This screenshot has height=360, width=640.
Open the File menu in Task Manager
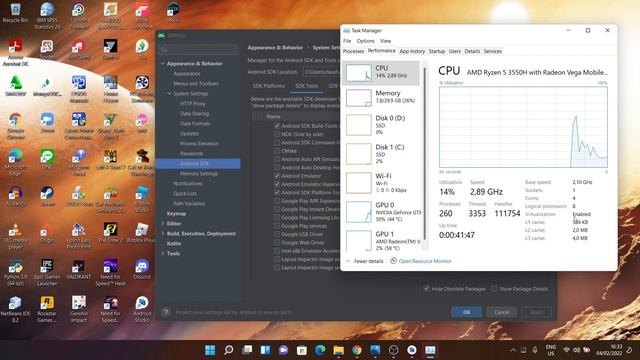click(347, 41)
